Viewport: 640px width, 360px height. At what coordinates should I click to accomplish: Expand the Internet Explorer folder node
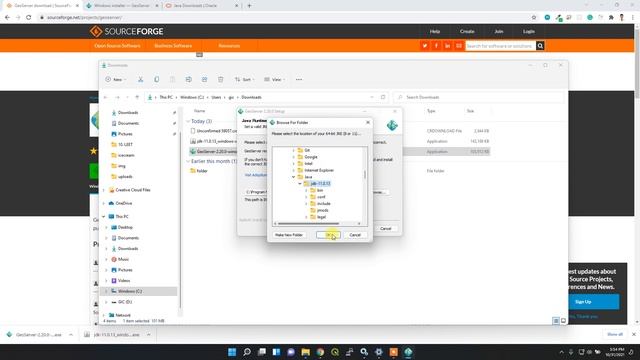[293, 171]
